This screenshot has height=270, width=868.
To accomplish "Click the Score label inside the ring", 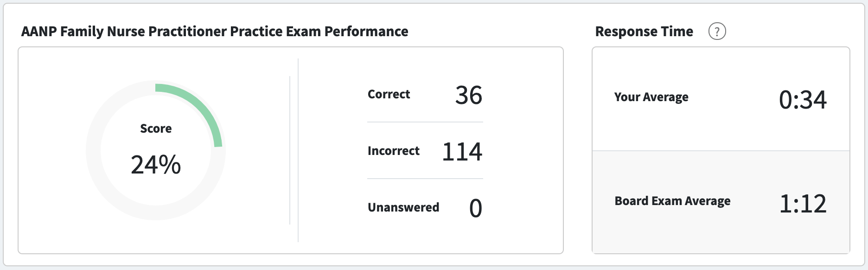I will point(156,129).
